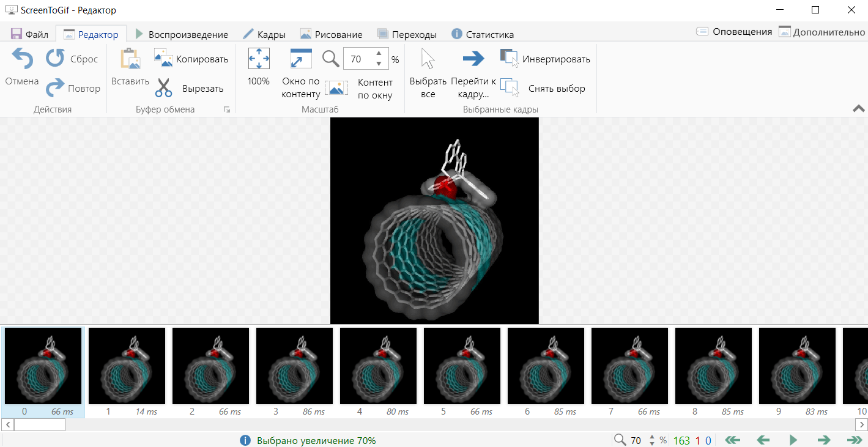
Task: Click 14 ms delay under frame 1
Action: click(x=146, y=412)
